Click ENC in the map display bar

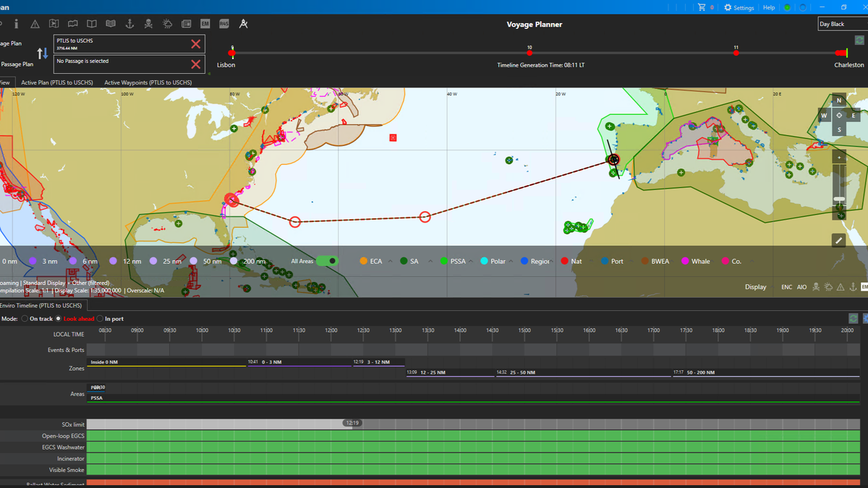tap(786, 287)
